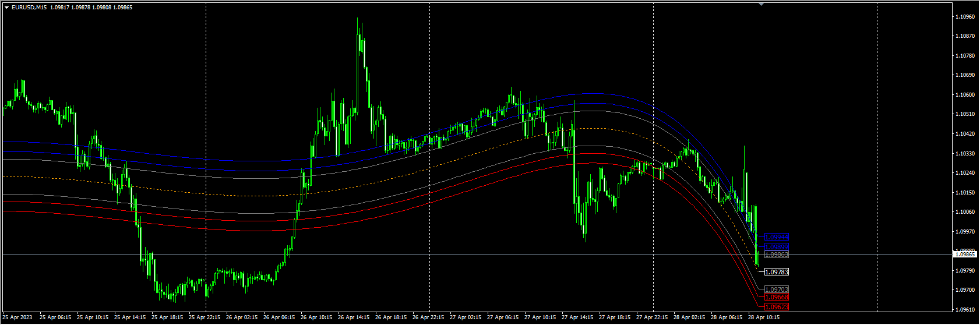Click the 1.09970 price axis value

click(x=965, y=232)
